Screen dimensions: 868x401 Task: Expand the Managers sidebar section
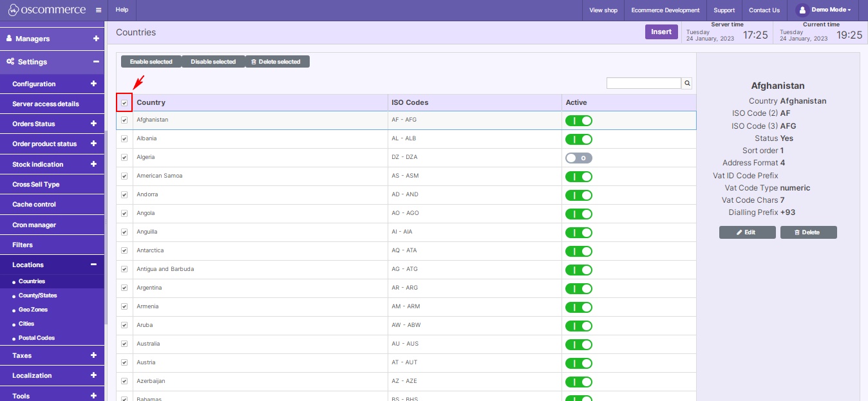[95, 39]
